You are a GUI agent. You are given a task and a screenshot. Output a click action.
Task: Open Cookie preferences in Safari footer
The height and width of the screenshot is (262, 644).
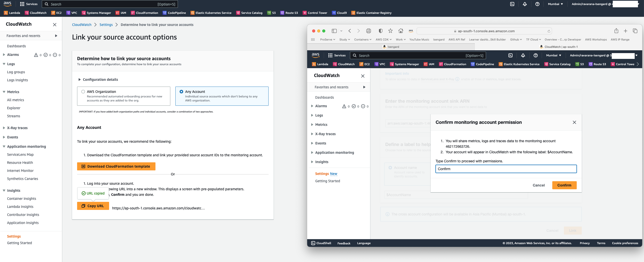pyautogui.click(x=625, y=243)
